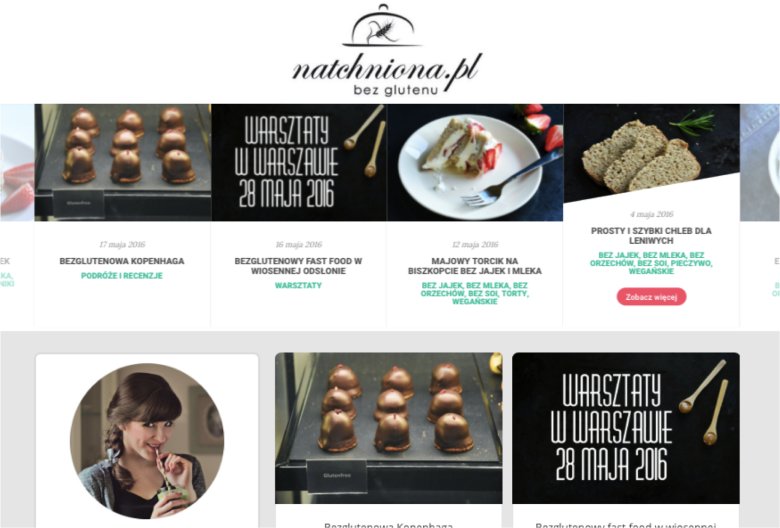Open the Bezglutenowa Kopenhaga article title
780x528 pixels.
pyautogui.click(x=122, y=261)
